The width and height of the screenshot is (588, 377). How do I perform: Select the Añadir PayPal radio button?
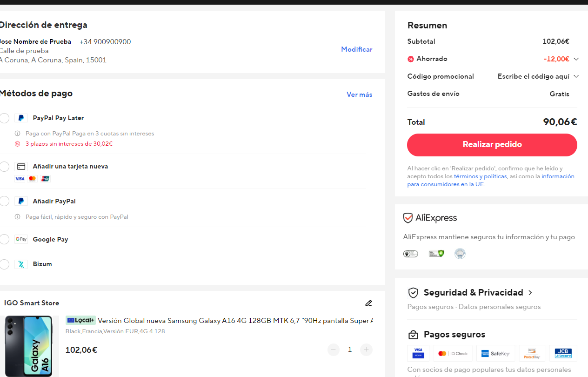4,202
